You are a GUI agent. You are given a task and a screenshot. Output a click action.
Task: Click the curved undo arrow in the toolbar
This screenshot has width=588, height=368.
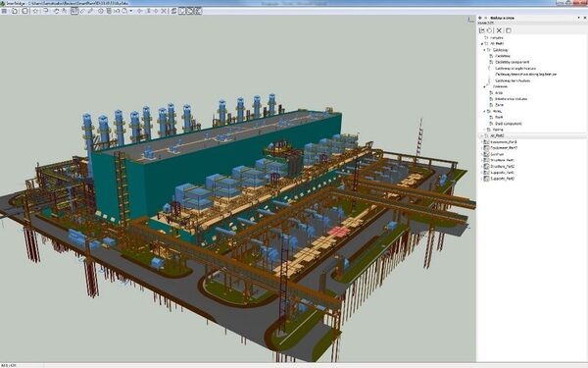tap(46, 11)
